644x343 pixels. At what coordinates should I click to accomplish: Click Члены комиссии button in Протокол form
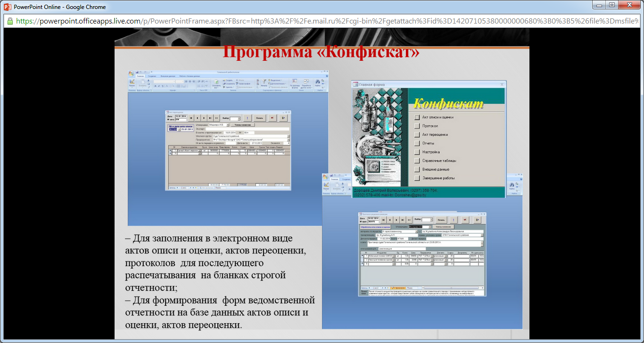pos(443,227)
